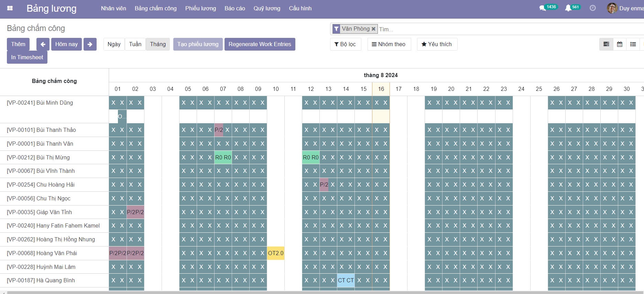Switch to list view icon

(633, 44)
